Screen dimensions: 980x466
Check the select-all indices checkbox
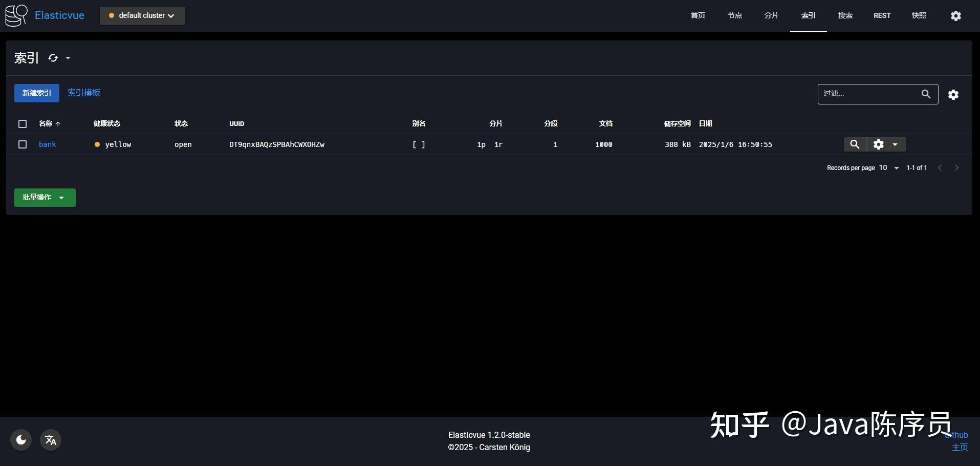coord(23,124)
